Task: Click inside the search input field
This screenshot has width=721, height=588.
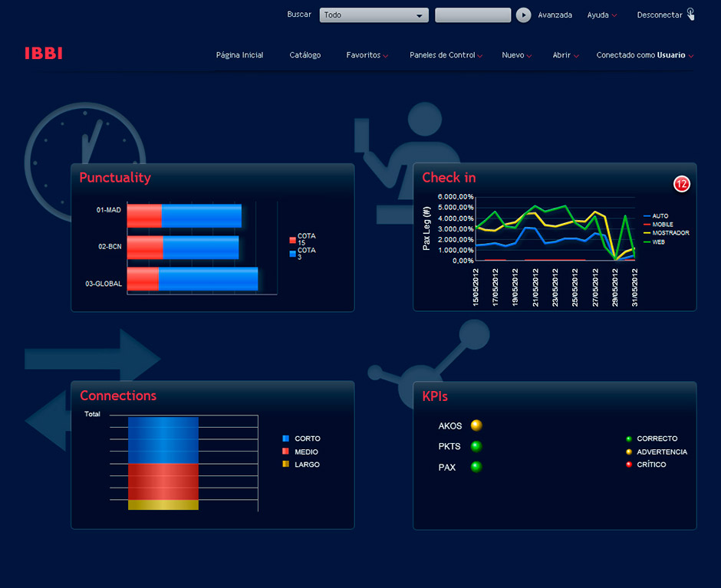Action: [x=472, y=15]
